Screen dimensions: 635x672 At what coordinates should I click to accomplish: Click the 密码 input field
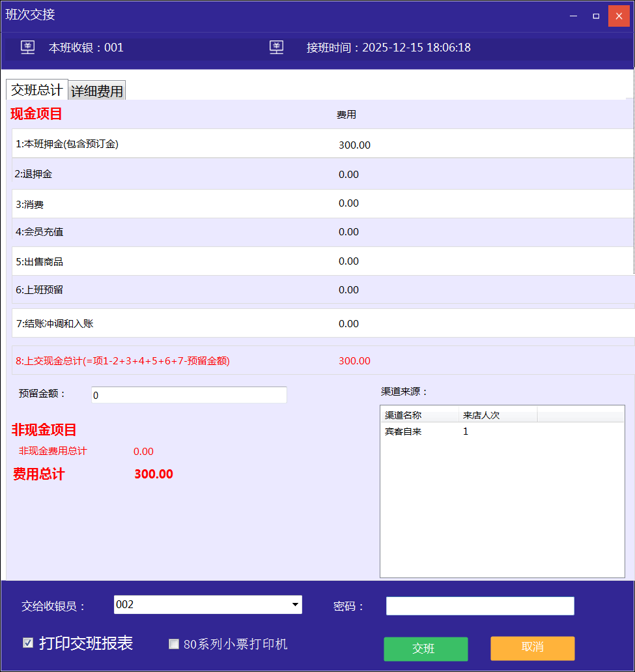(x=480, y=606)
